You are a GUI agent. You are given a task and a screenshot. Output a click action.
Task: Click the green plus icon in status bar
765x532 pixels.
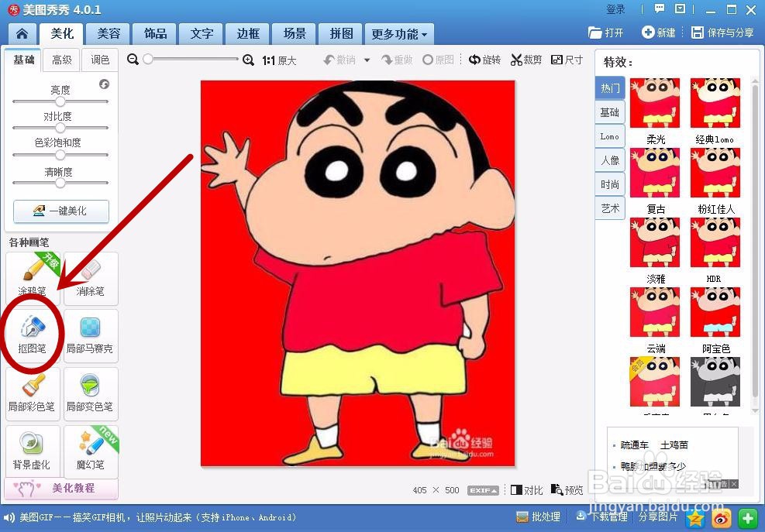(x=747, y=518)
